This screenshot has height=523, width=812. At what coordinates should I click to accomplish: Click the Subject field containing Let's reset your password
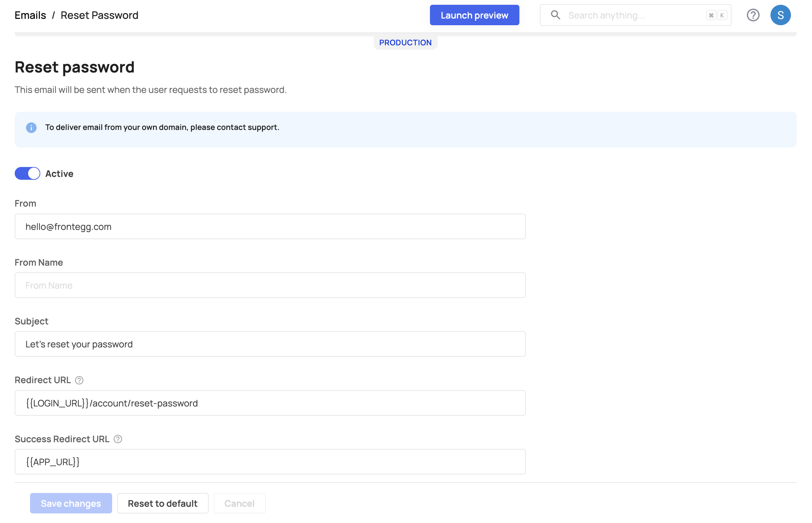270,344
